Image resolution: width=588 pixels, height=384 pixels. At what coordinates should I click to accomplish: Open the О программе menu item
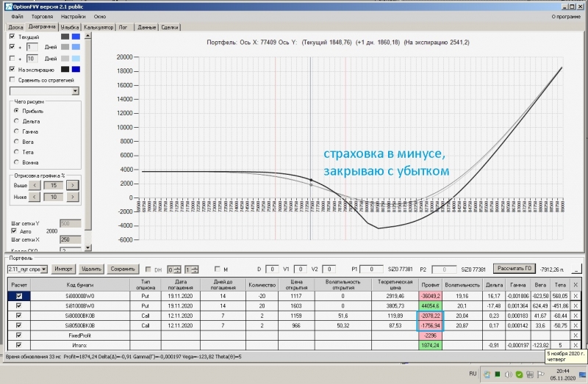point(566,16)
